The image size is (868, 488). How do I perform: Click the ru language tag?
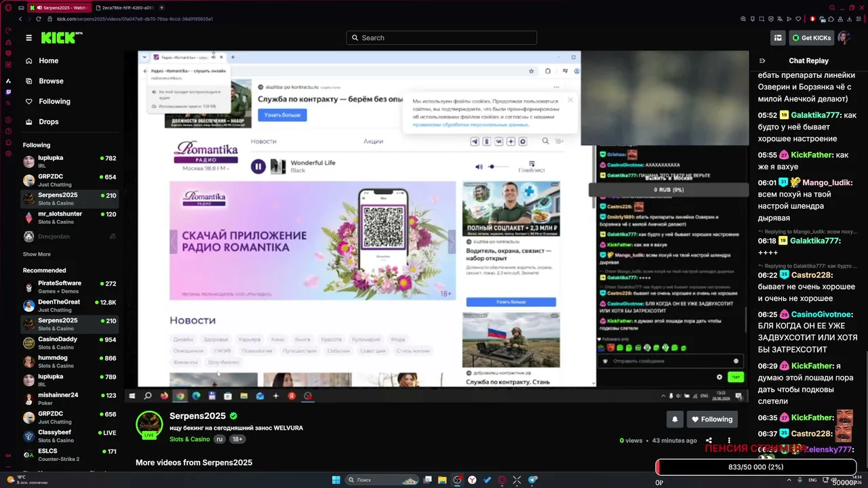click(x=219, y=439)
